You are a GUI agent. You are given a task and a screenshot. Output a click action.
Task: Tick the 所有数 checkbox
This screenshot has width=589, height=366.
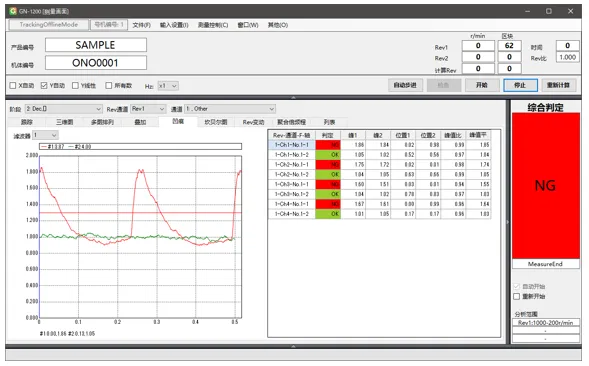click(x=109, y=86)
